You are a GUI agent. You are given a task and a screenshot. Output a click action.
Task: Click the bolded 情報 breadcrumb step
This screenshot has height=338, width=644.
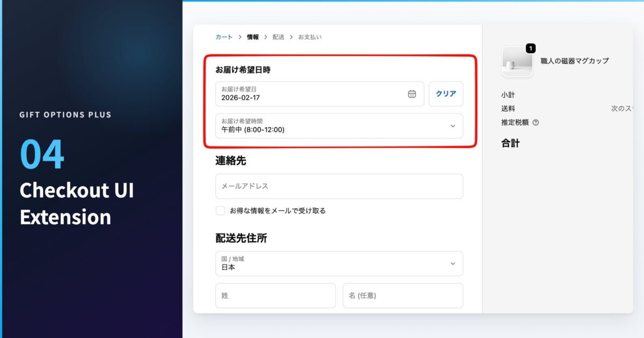pyautogui.click(x=252, y=37)
